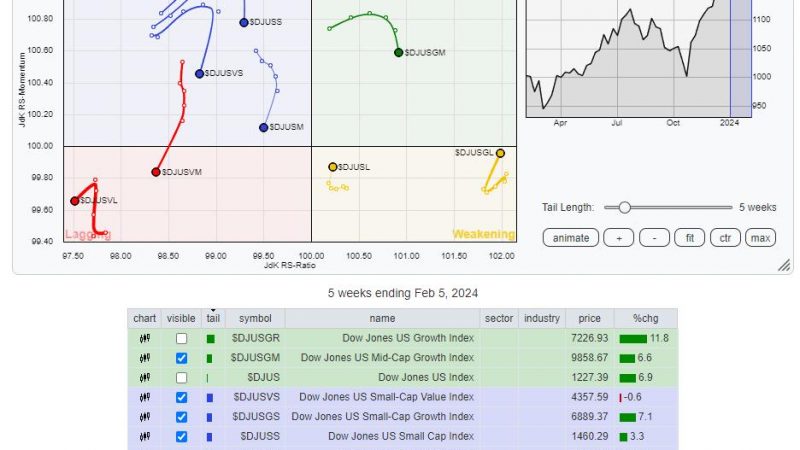The image size is (800, 450).
Task: Enable visibility checkbox for $DJUS
Action: click(181, 378)
